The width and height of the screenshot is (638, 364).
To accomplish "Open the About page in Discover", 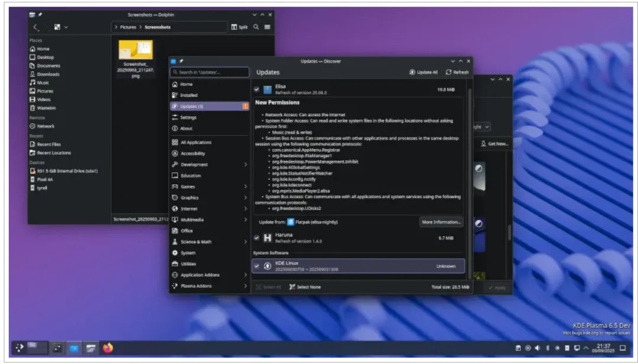I will pos(210,128).
